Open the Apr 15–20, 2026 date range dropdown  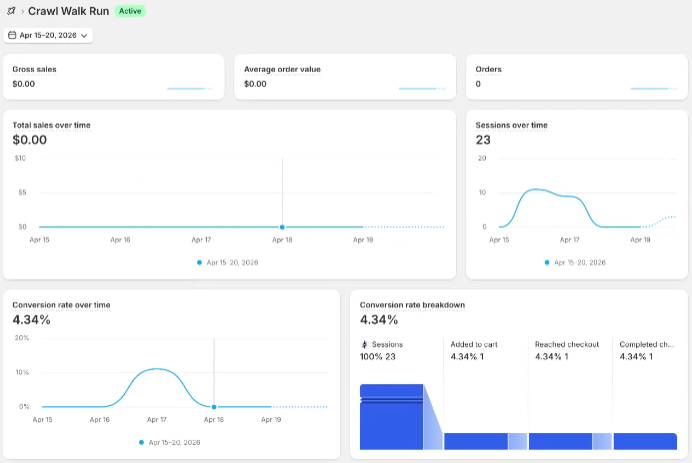tap(48, 35)
